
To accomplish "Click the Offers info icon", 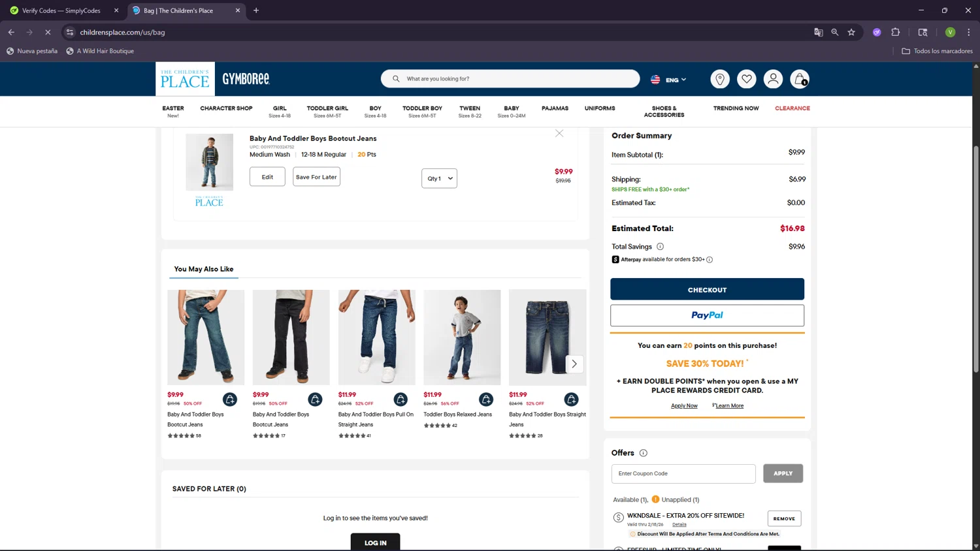I will 643,453.
